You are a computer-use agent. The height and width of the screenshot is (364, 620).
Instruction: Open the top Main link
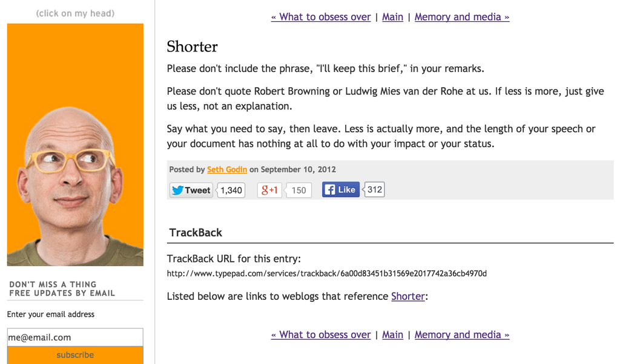pyautogui.click(x=392, y=17)
